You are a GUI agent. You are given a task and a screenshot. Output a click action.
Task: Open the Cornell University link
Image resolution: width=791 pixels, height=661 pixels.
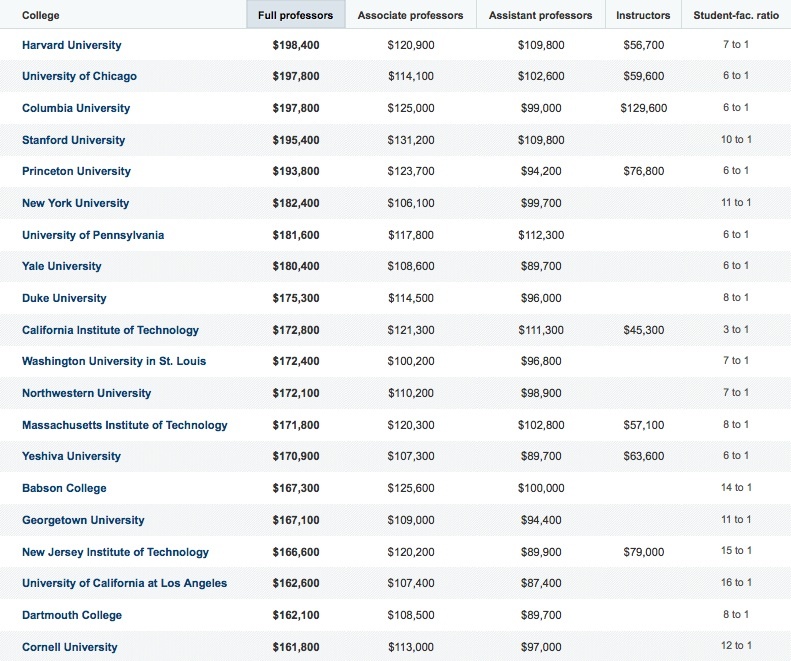[x=69, y=647]
